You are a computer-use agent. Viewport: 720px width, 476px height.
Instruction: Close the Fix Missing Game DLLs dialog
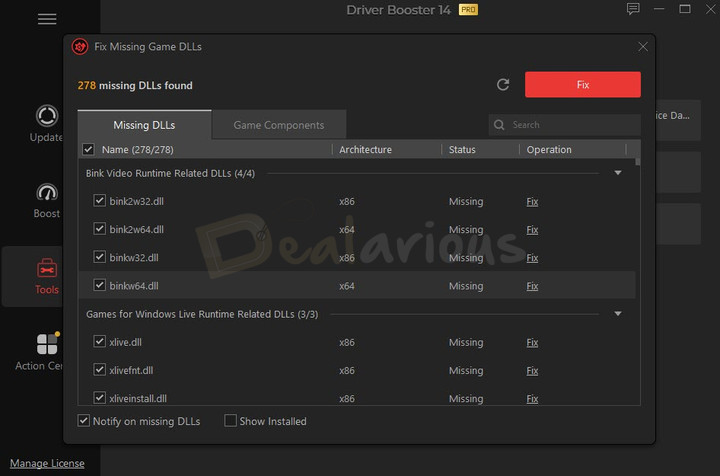click(643, 46)
